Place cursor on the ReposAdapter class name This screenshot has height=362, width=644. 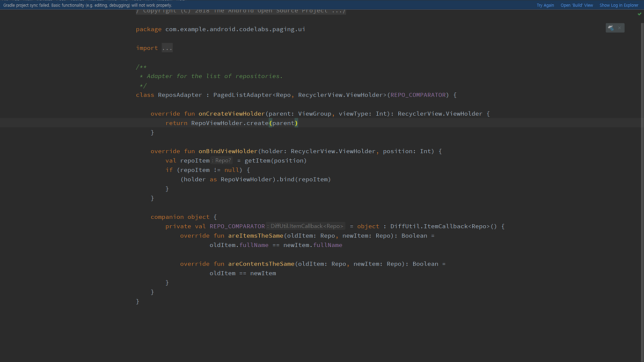coord(179,94)
